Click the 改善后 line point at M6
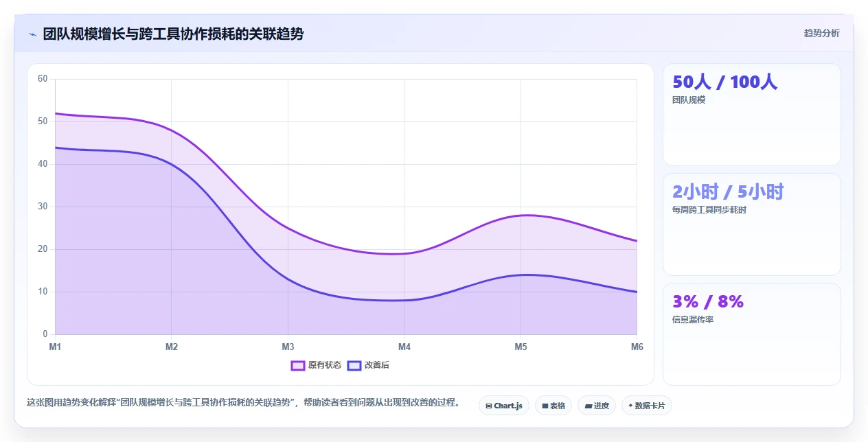868x442 pixels. click(637, 292)
